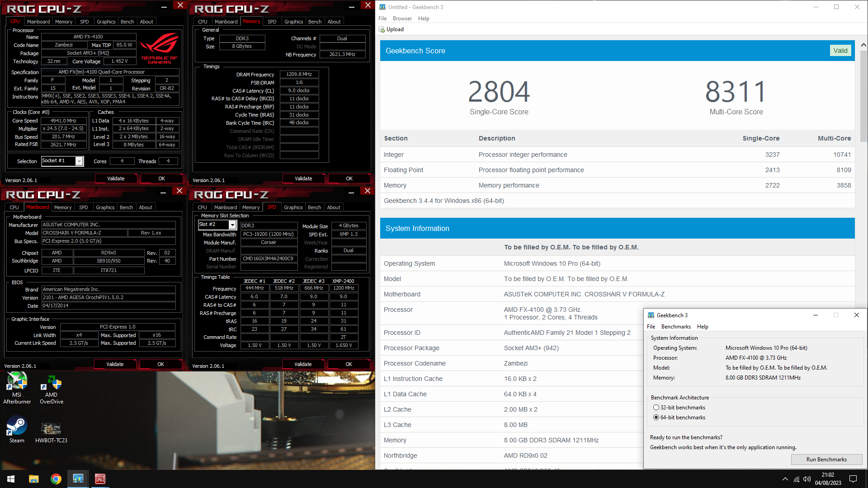Screen dimensions: 868x488
Task: Click Part Number CMD16GX3M4A2400C9
Action: tap(269, 259)
